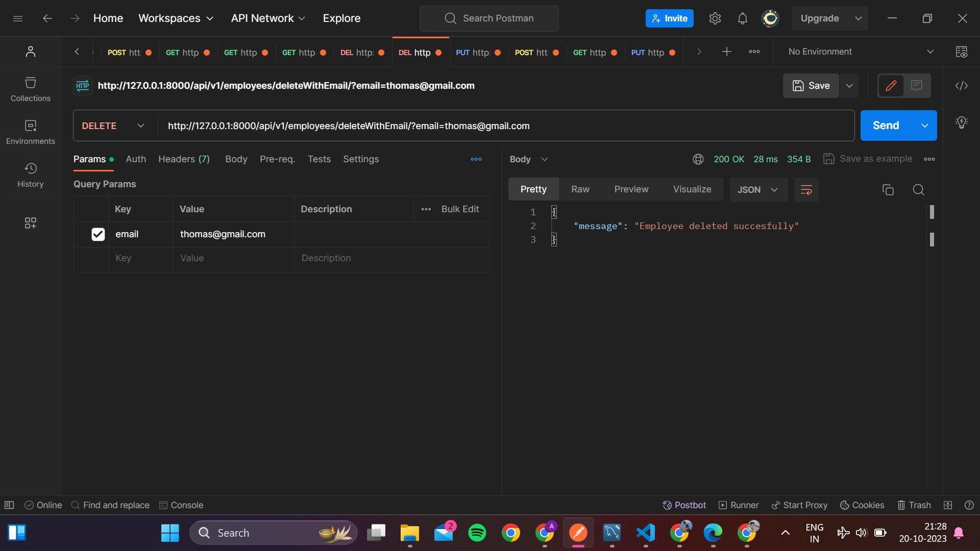Screen dimensions: 980x551
Task: Open the Console panel
Action: click(181, 505)
